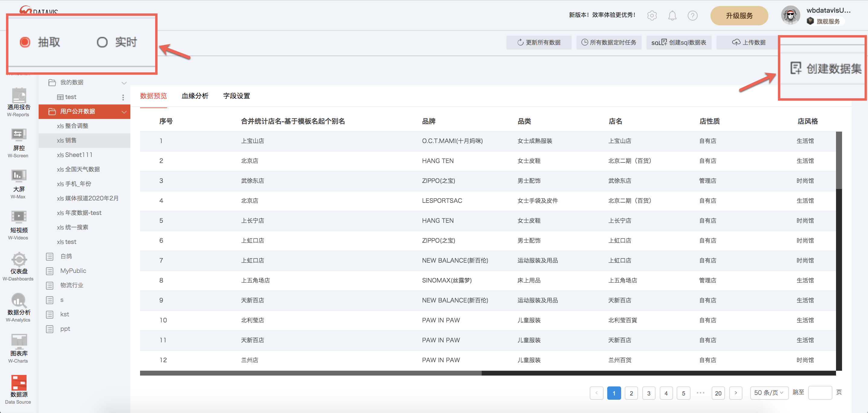Screen dimensions: 868x413
Task: Switch to the 字段设置 tab
Action: (x=237, y=96)
